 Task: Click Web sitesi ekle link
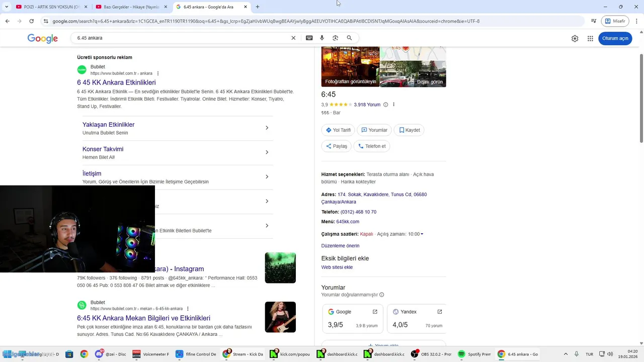pos(337,267)
